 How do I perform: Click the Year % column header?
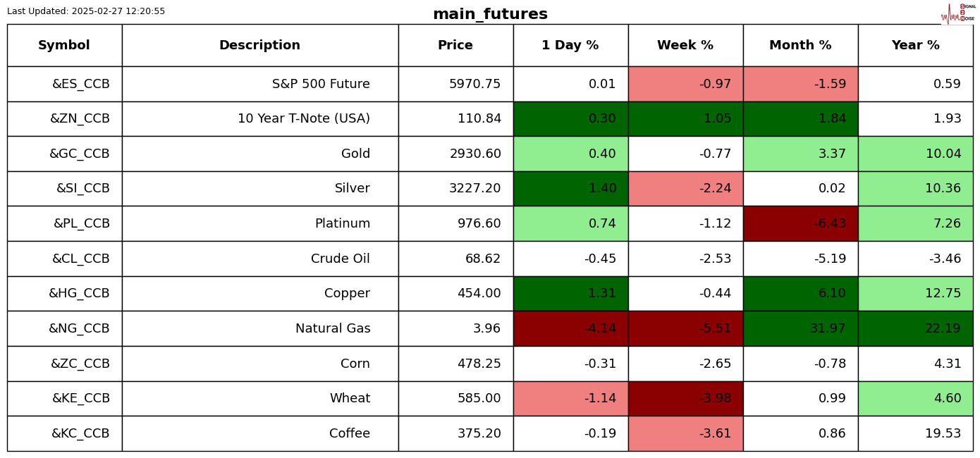coord(915,46)
